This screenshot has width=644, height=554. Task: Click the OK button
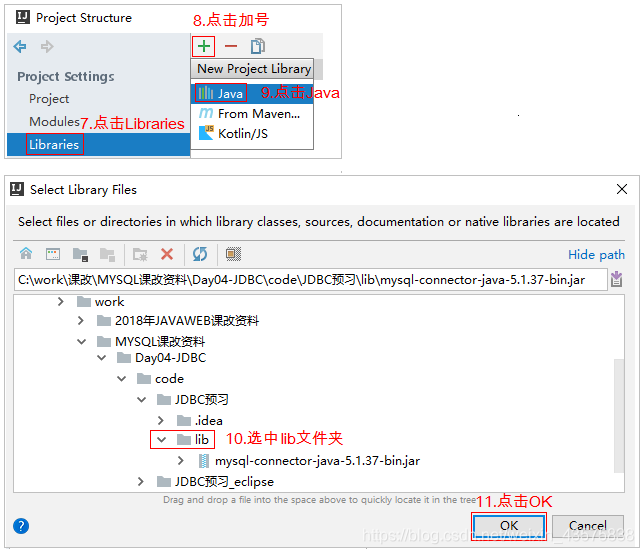tap(509, 526)
